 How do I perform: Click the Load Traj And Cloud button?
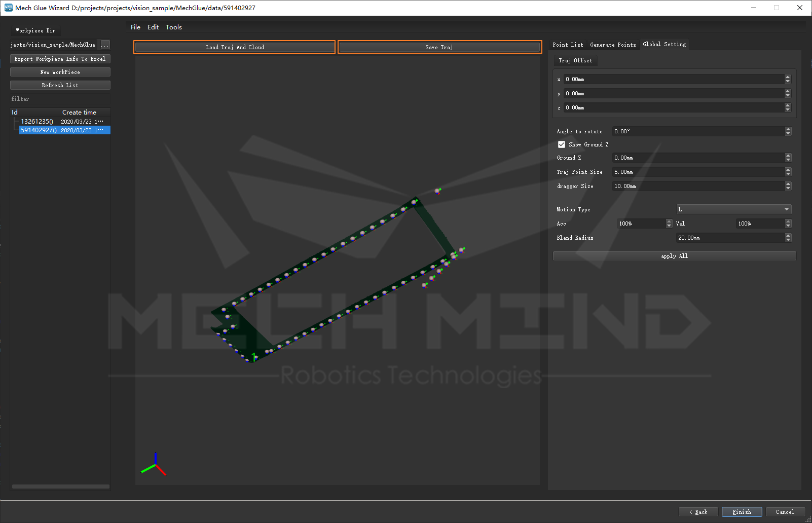235,47
